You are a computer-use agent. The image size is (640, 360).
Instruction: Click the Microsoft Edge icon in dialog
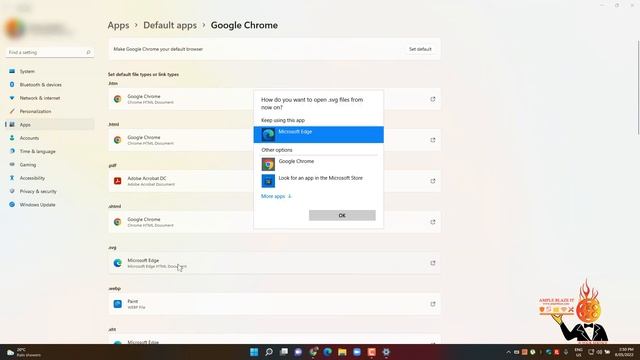click(268, 134)
